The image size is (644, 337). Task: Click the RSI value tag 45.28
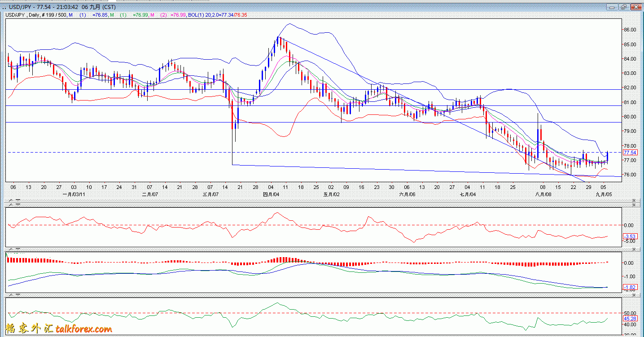[x=629, y=319]
